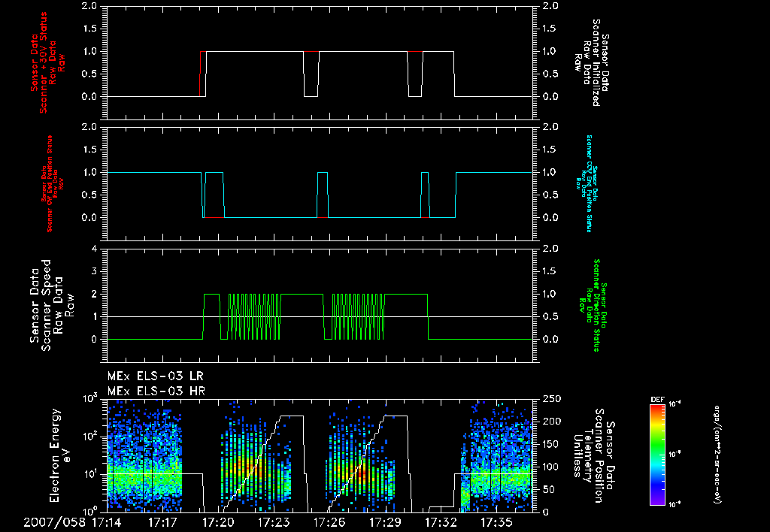This screenshot has height=532, width=770.
Task: Click the right '1.5' tick of the Scanner Initialized axis
Action: click(550, 29)
